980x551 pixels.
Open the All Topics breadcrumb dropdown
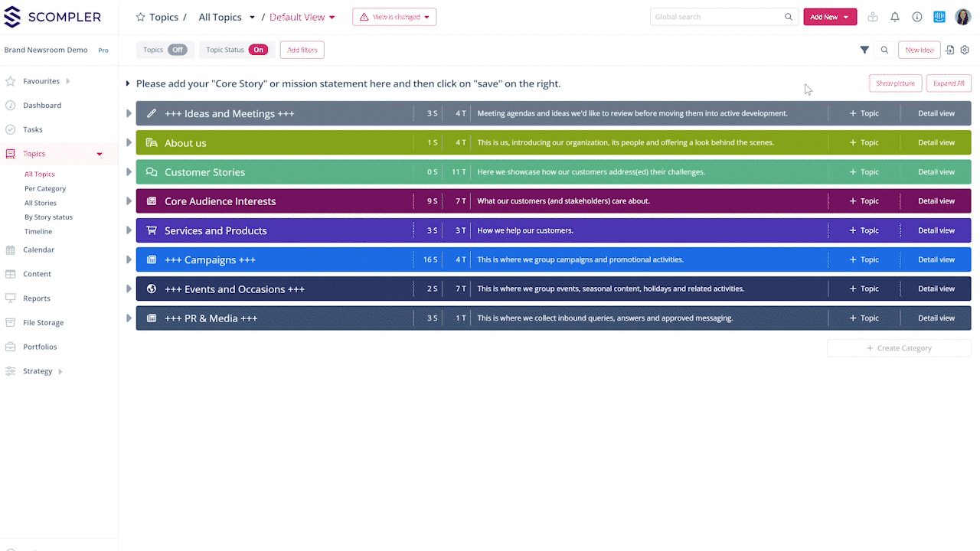[x=252, y=16]
